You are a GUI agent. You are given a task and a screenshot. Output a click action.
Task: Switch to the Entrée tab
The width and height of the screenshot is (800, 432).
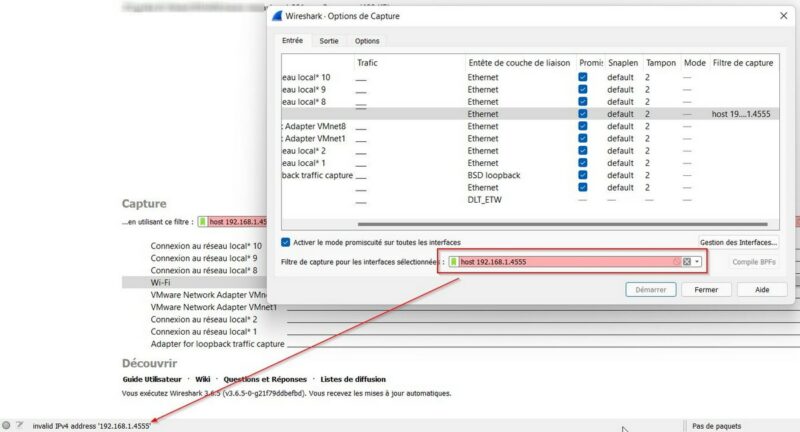click(x=292, y=40)
